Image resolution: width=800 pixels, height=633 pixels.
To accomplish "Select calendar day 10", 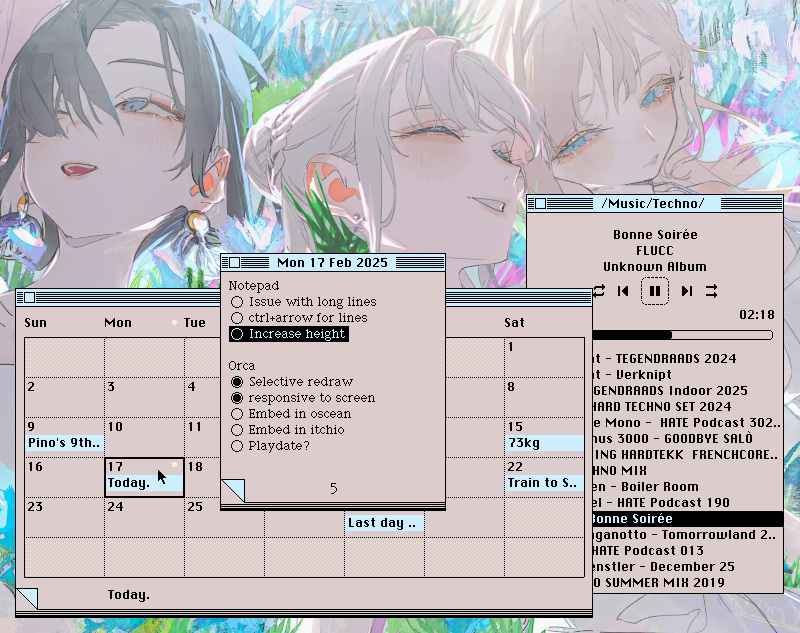I will [x=144, y=438].
